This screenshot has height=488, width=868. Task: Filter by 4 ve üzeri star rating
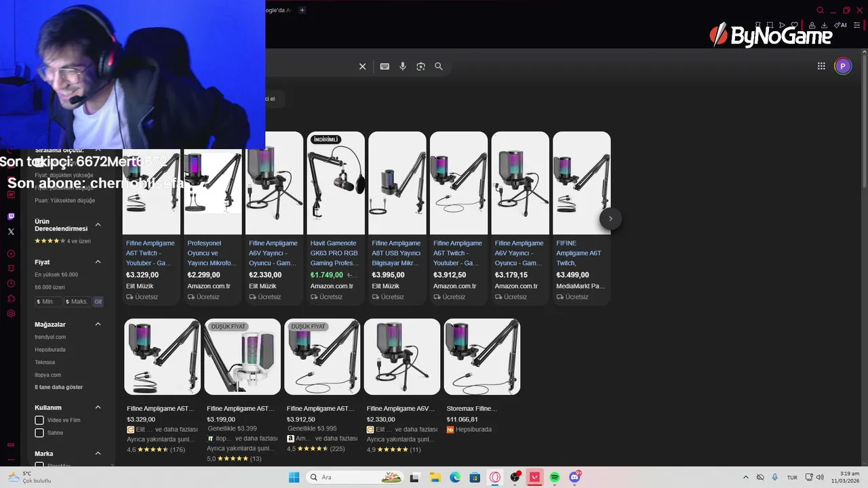62,241
